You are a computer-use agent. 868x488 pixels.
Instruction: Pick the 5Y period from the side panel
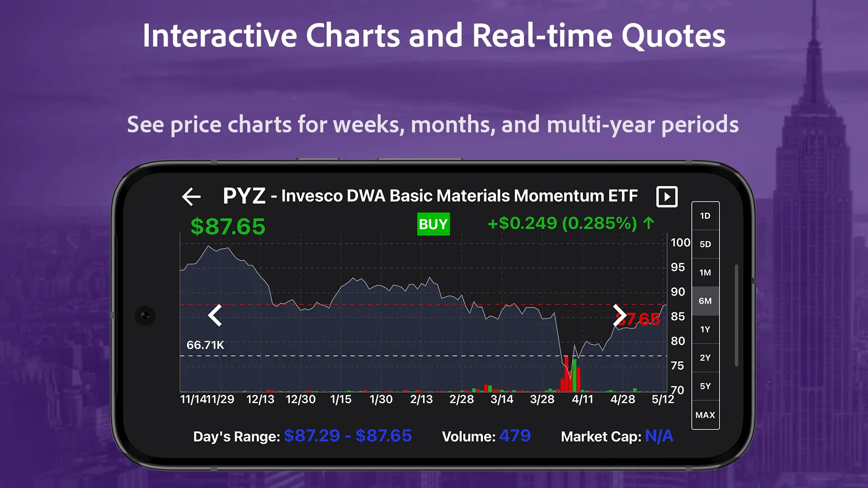click(705, 386)
